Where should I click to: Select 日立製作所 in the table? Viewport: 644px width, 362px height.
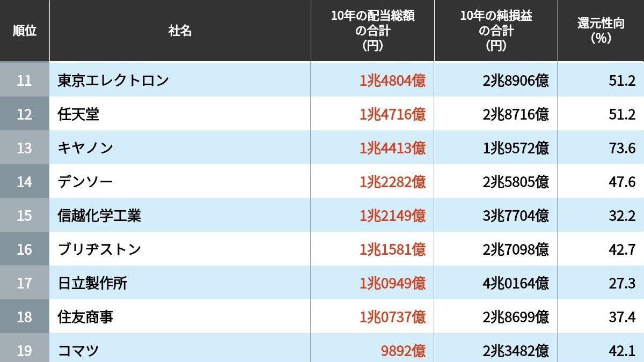tap(92, 283)
